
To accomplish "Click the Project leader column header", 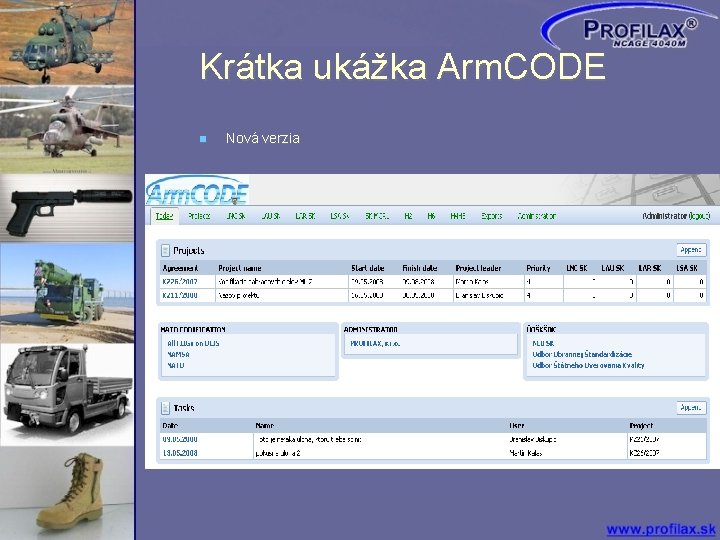I will pos(478,268).
